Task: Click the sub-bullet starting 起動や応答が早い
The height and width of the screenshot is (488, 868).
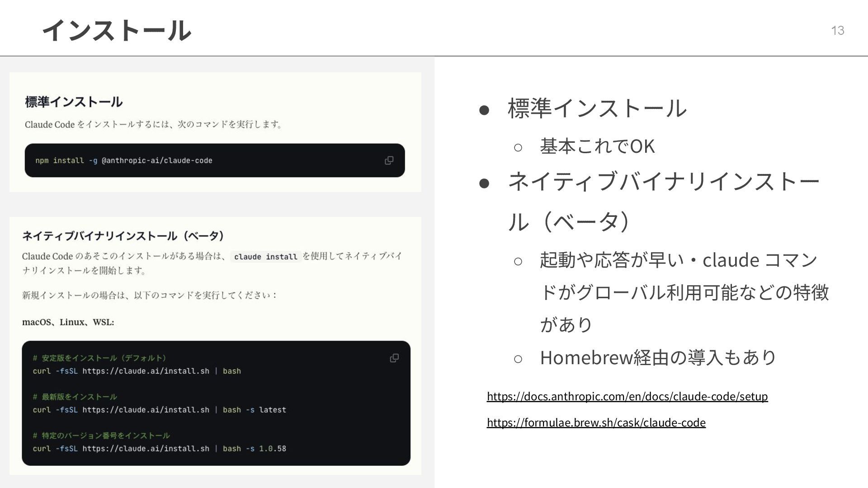Action: [684, 292]
